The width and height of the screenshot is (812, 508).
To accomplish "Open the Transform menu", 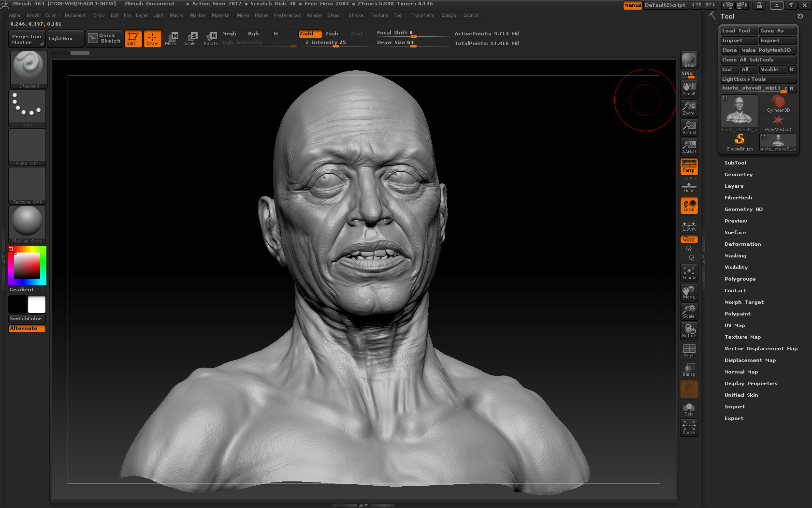I will (x=422, y=15).
